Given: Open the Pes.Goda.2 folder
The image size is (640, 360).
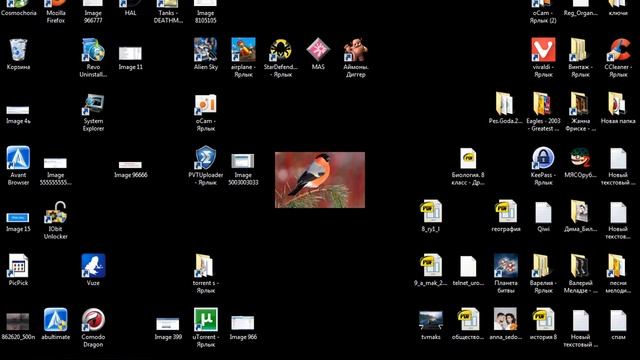Looking at the screenshot, I should point(505,104).
